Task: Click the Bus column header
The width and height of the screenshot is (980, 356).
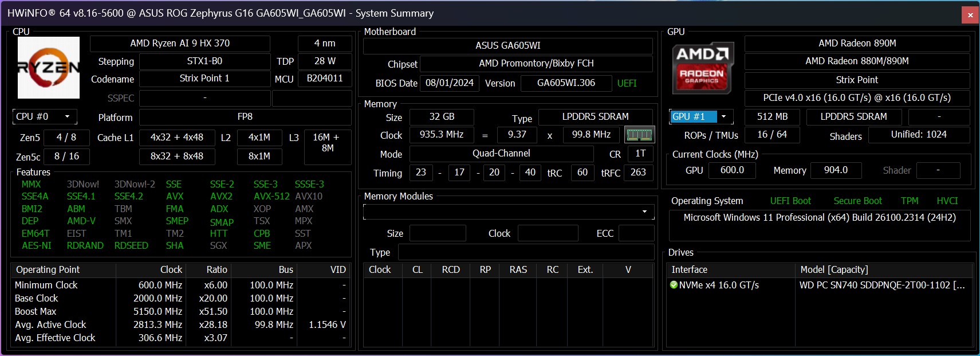Action: (x=264, y=269)
